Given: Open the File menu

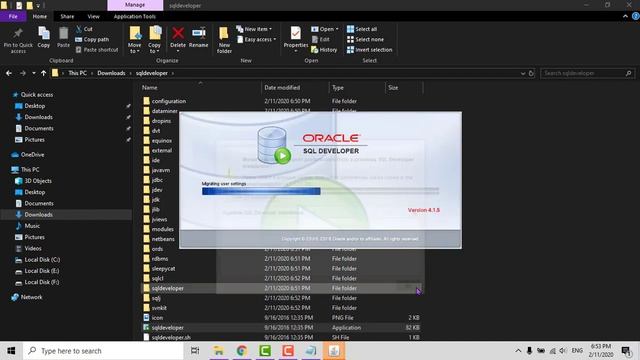Looking at the screenshot, I should (13, 16).
